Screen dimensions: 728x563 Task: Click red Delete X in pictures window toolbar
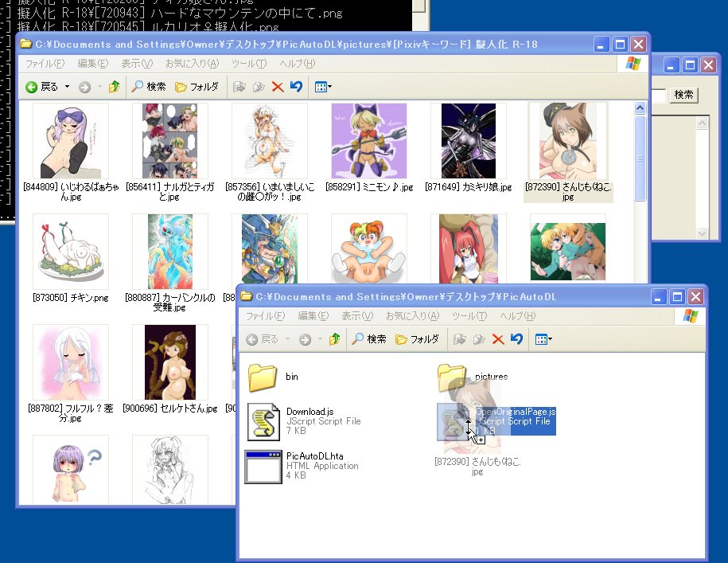click(x=278, y=87)
